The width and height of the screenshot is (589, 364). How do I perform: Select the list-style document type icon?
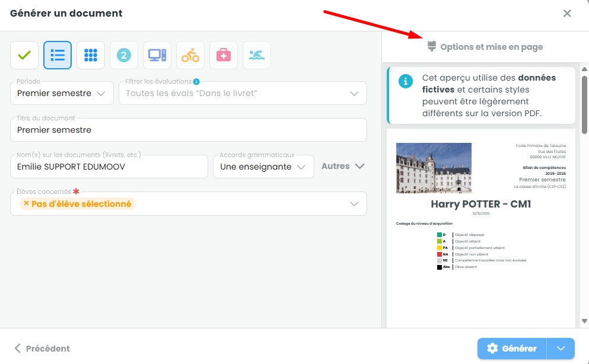(x=58, y=56)
